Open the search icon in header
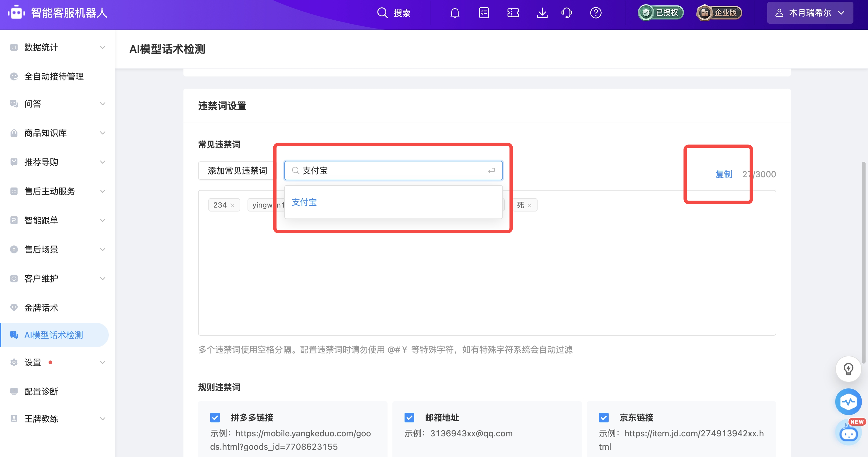This screenshot has height=457, width=868. [x=382, y=13]
